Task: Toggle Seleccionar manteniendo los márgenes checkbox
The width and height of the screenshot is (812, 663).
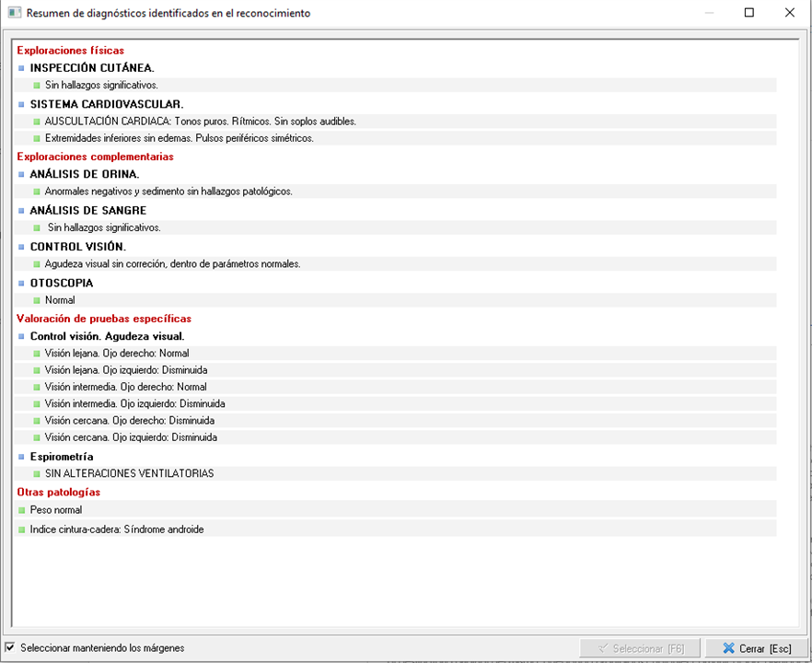Action: 10,647
